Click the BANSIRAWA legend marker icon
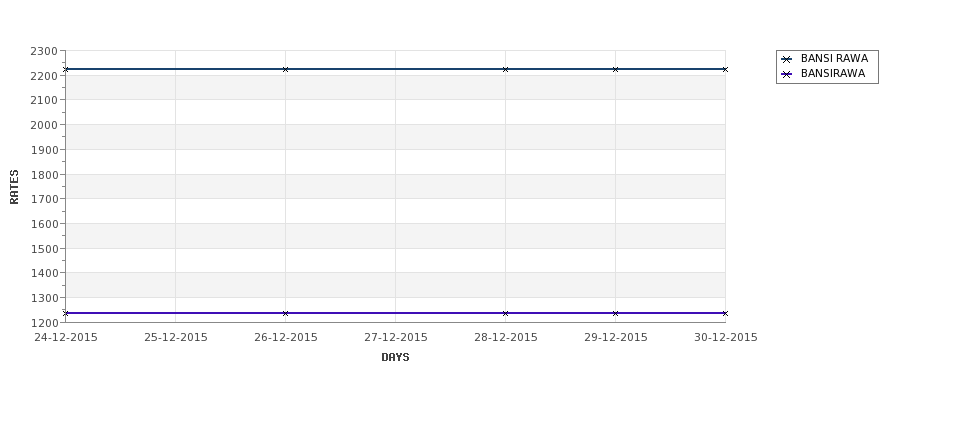975x429 pixels. [787, 74]
